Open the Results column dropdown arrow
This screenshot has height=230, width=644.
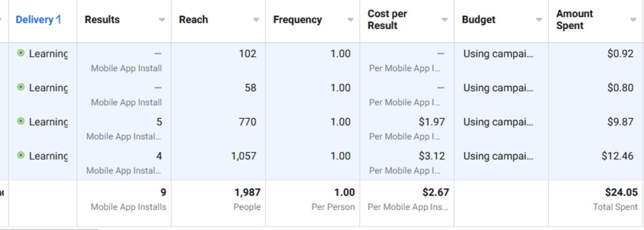coord(162,20)
